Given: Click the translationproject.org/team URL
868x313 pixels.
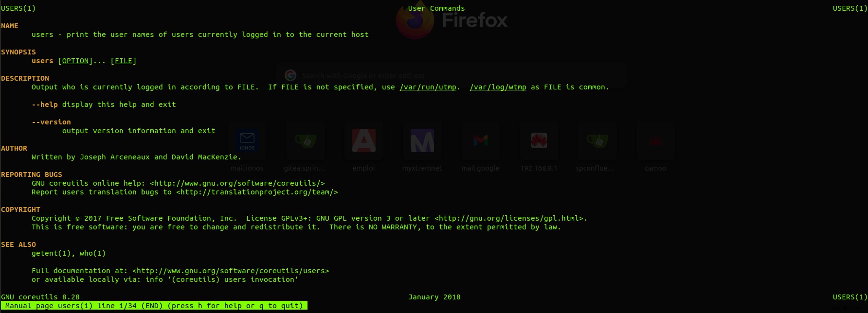Looking at the screenshot, I should [x=257, y=192].
